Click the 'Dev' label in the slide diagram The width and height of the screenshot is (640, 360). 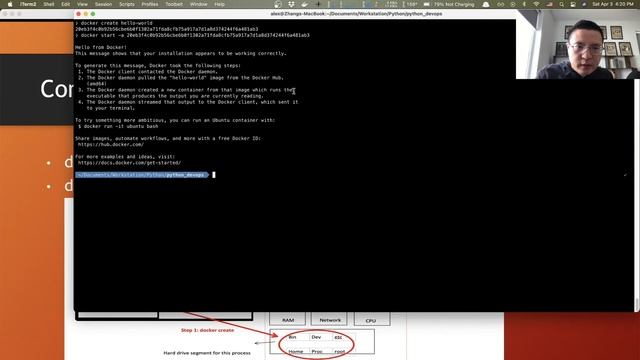point(316,337)
